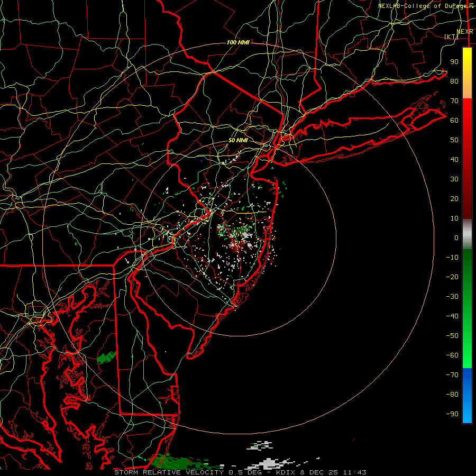Click the green echo patch west of Delaware
This screenshot has height=476, width=476.
106,358
